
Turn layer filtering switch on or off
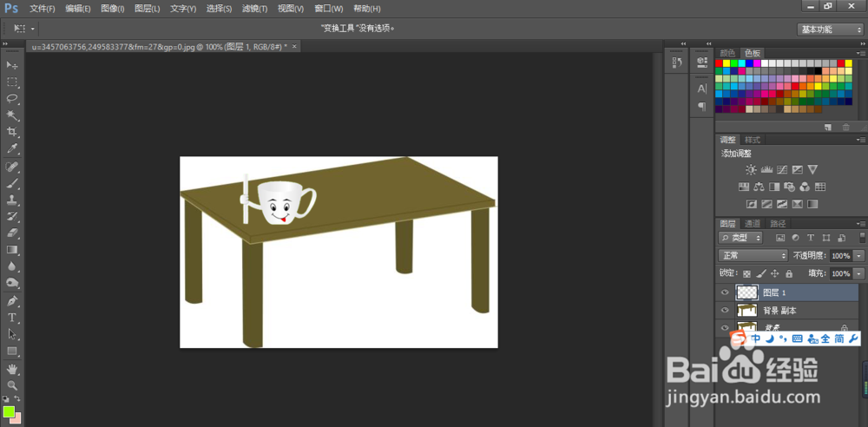click(861, 238)
